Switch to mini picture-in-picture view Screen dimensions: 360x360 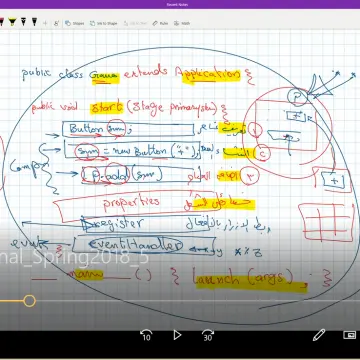(x=350, y=335)
